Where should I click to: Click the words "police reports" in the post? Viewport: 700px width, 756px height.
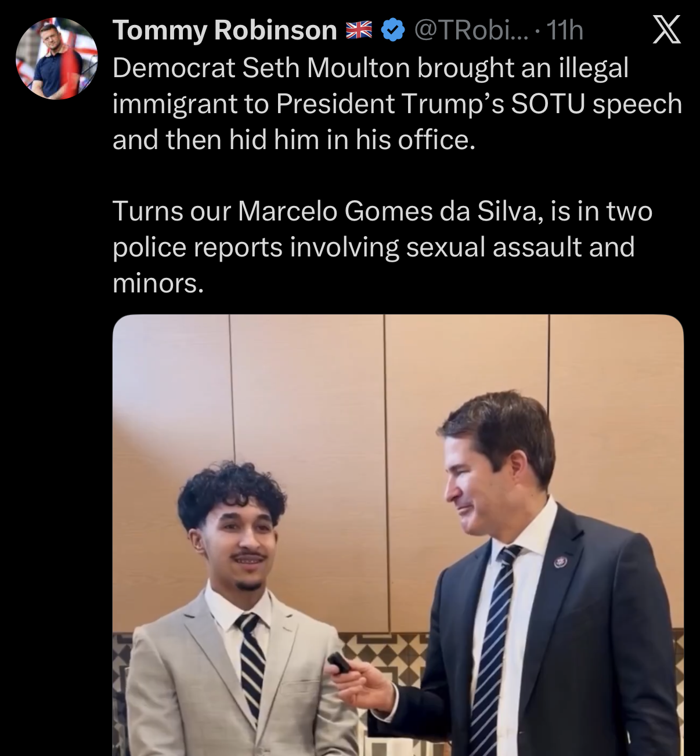(x=197, y=247)
